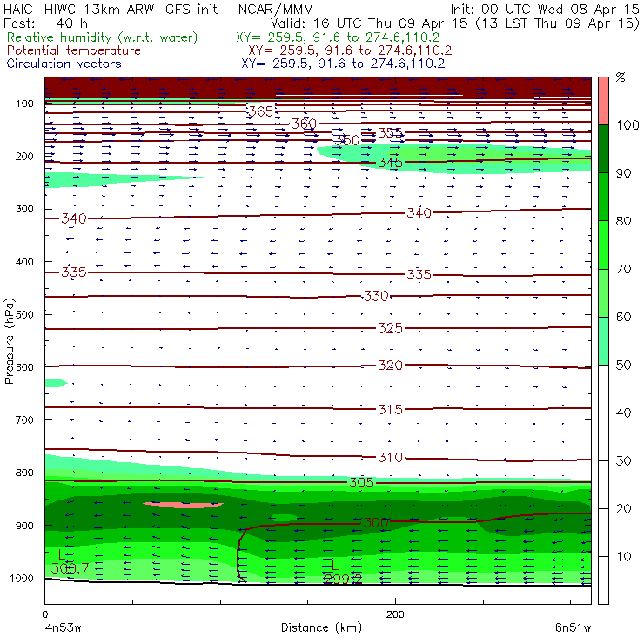
Task: Click the red 'Potential temperature' legend label
Action: [x=74, y=50]
